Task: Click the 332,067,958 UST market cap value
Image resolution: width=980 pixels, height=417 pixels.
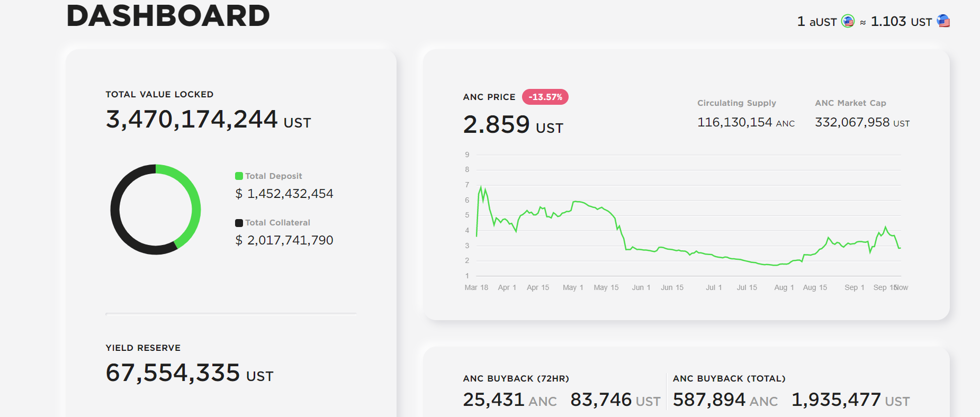Action: [x=862, y=122]
